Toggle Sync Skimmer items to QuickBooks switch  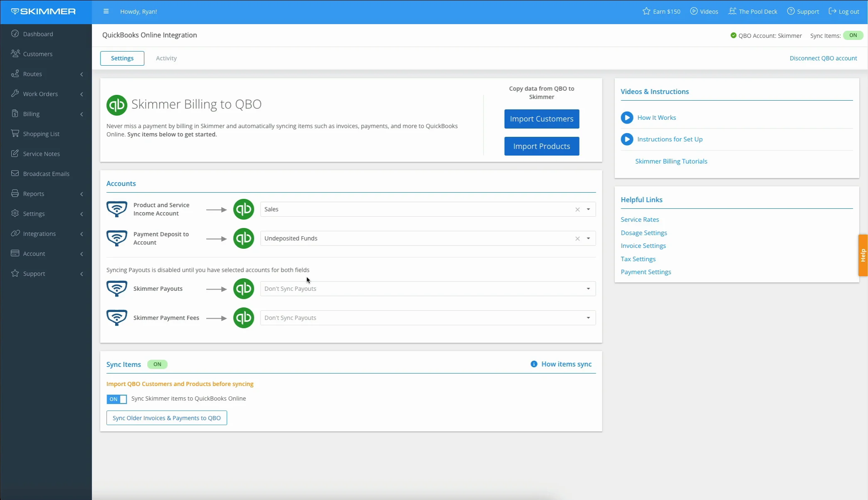click(x=117, y=399)
